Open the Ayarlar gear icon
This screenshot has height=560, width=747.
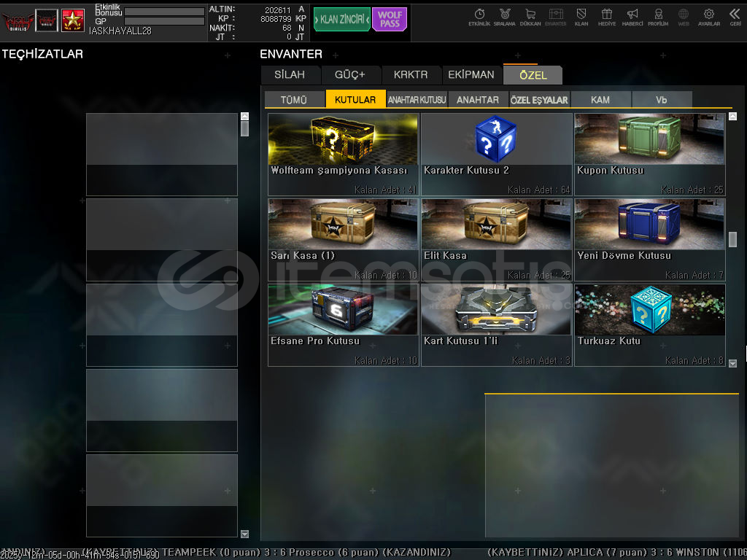pos(709,17)
